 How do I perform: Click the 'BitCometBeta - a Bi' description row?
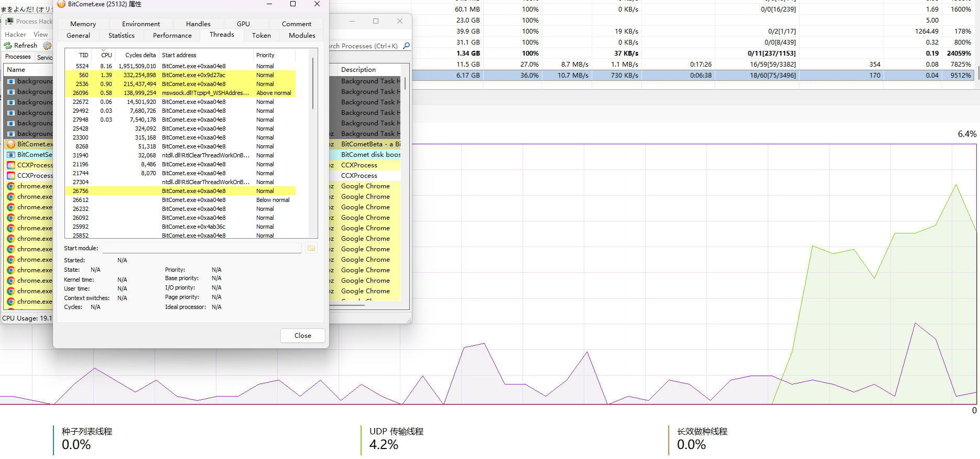tap(371, 144)
